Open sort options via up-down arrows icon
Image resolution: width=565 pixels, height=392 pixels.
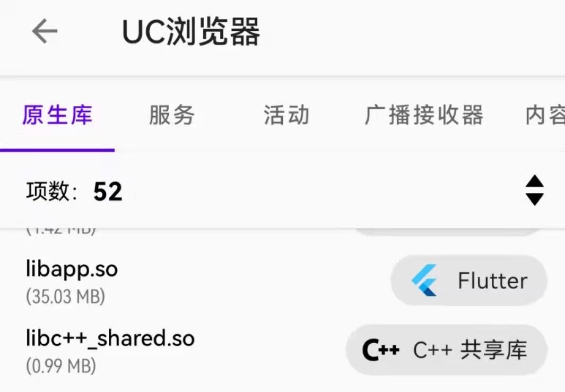(534, 190)
